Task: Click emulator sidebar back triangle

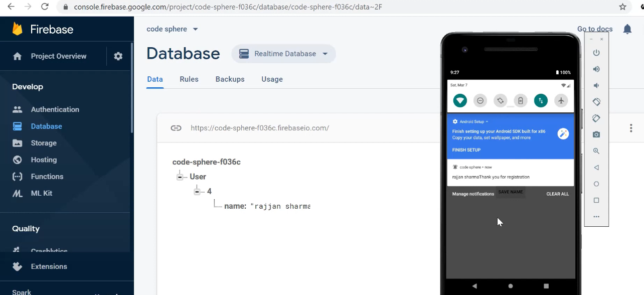Action: coord(596,168)
